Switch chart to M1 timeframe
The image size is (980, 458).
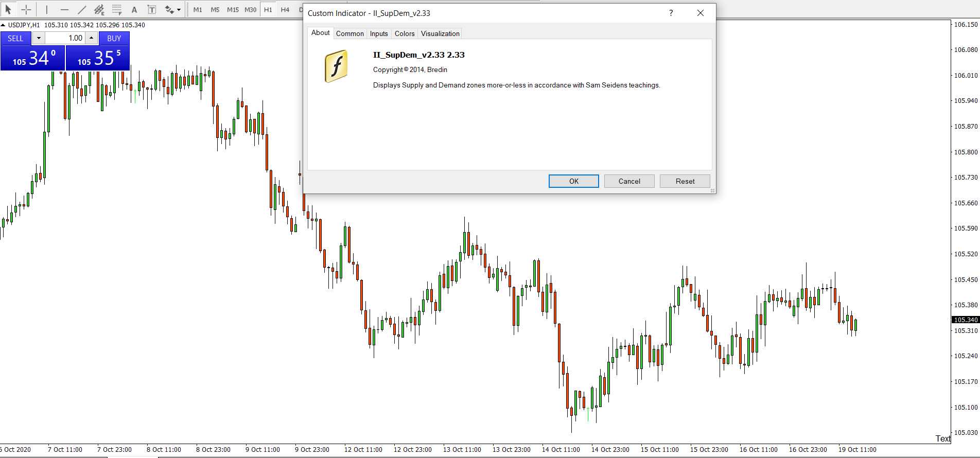(x=198, y=9)
